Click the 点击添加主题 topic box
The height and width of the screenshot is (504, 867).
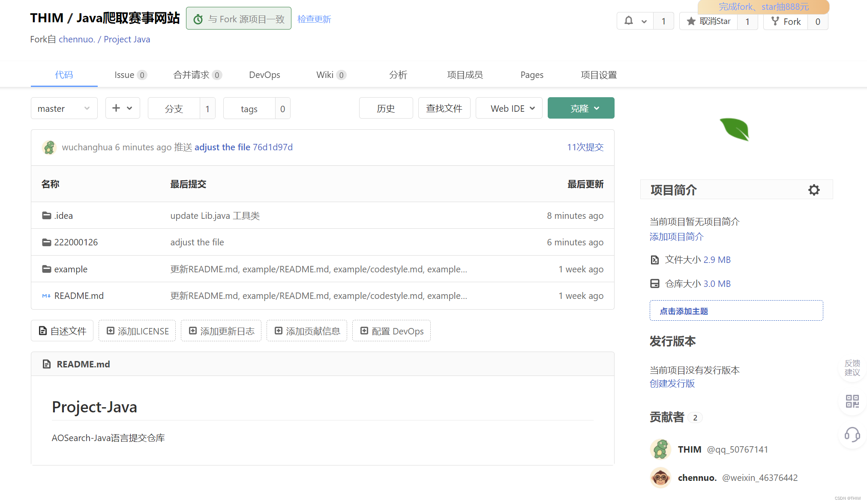tap(736, 311)
